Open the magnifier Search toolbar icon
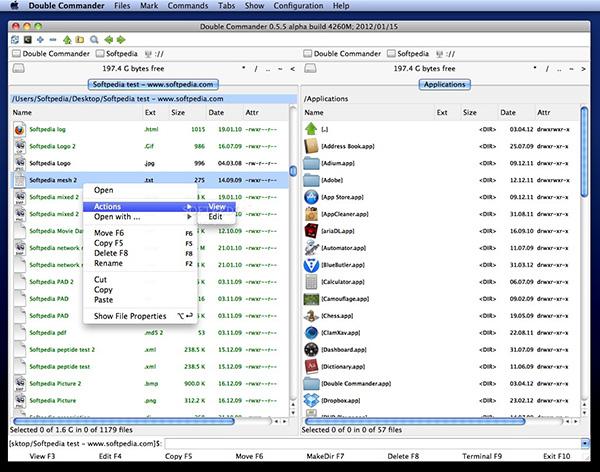The image size is (600, 472). [x=94, y=39]
